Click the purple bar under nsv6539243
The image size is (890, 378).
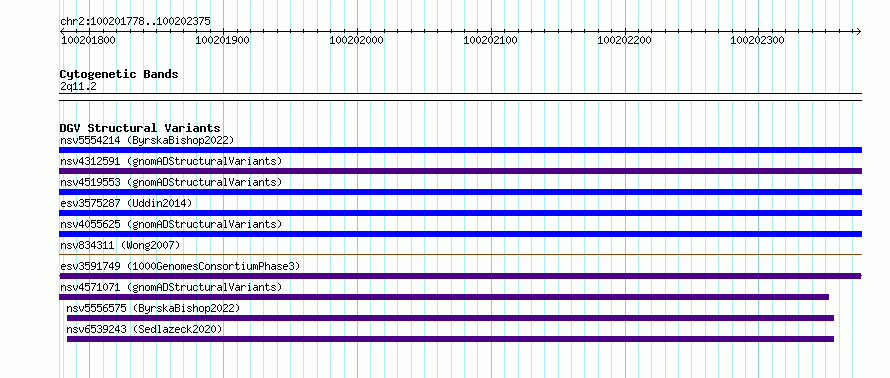450,339
